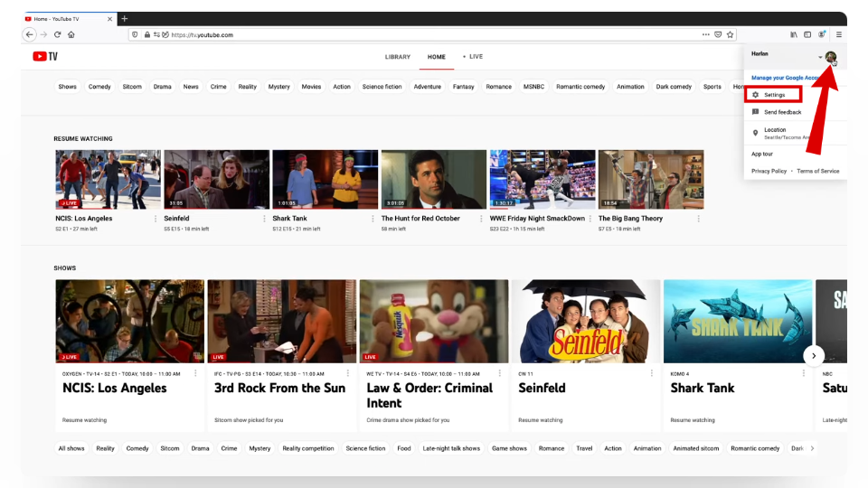Select the Food chip

tap(404, 448)
